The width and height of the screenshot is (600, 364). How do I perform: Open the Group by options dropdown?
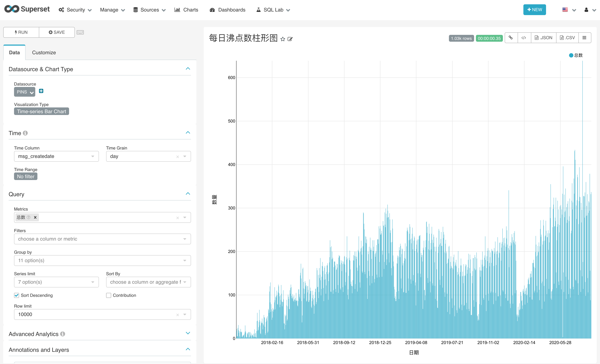pos(102,260)
